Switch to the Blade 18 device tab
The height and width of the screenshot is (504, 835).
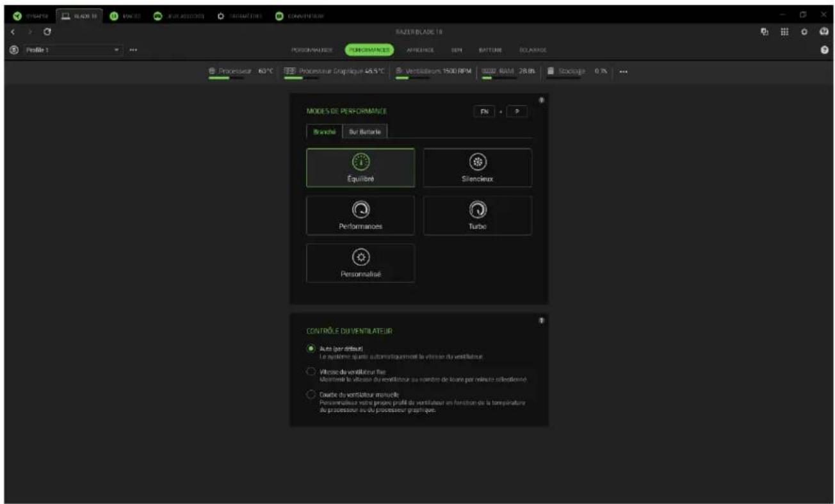point(80,15)
